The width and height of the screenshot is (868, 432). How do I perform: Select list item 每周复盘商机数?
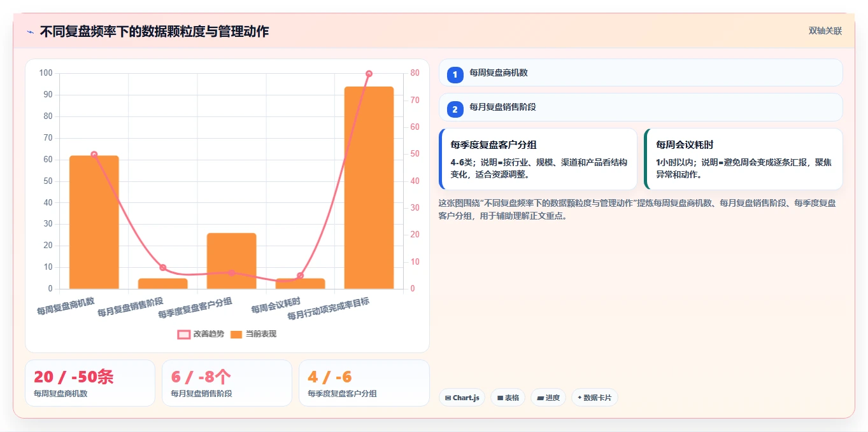(641, 73)
